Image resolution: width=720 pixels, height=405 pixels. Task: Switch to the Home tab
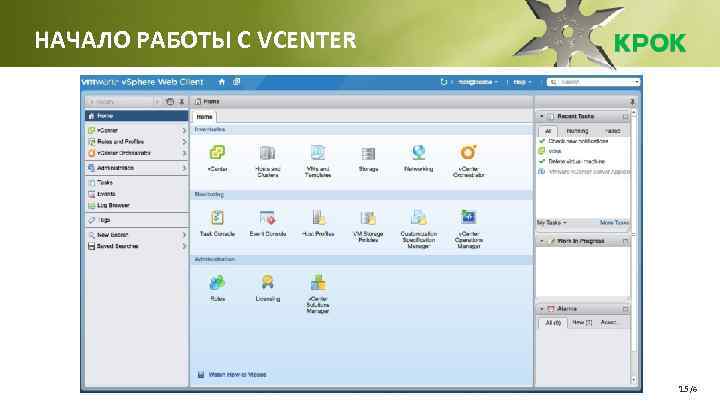tap(204, 117)
